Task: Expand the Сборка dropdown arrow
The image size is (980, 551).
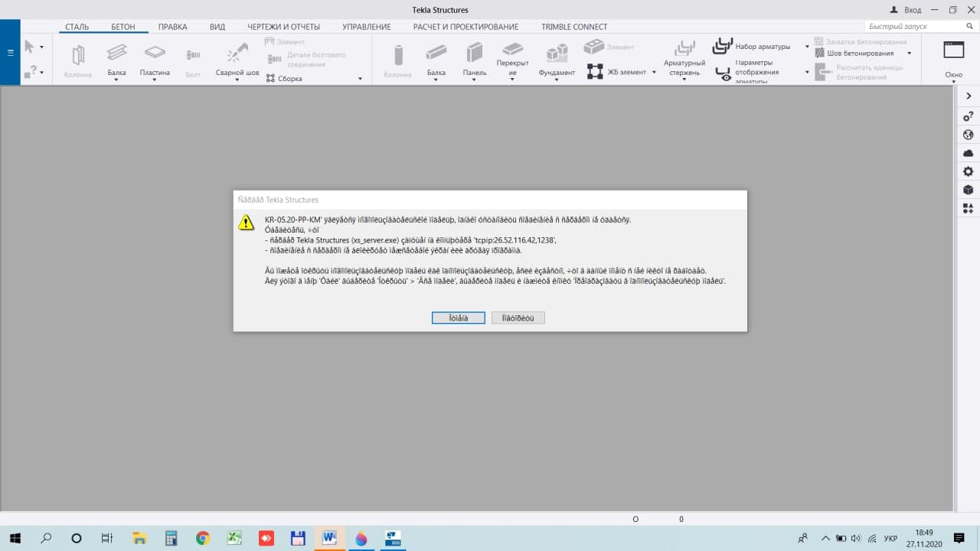Action: pyautogui.click(x=360, y=79)
